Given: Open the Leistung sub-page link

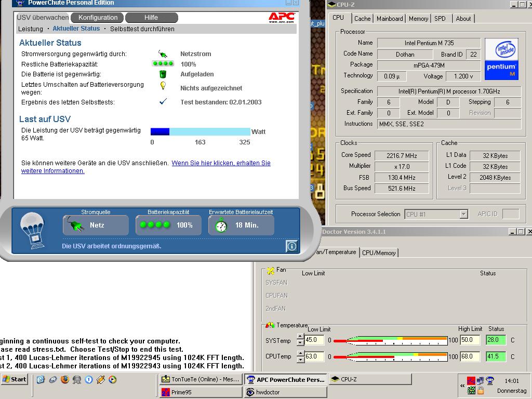Looking at the screenshot, I should click(31, 29).
